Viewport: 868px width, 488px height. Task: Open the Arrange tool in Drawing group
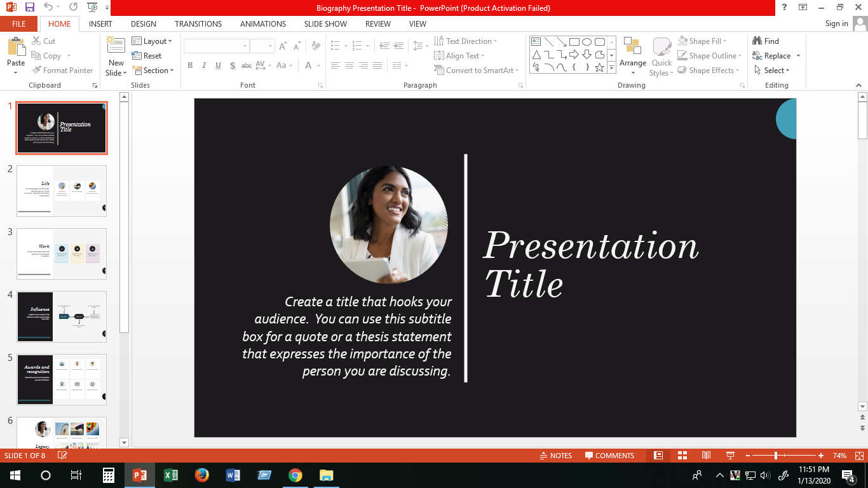click(x=632, y=53)
